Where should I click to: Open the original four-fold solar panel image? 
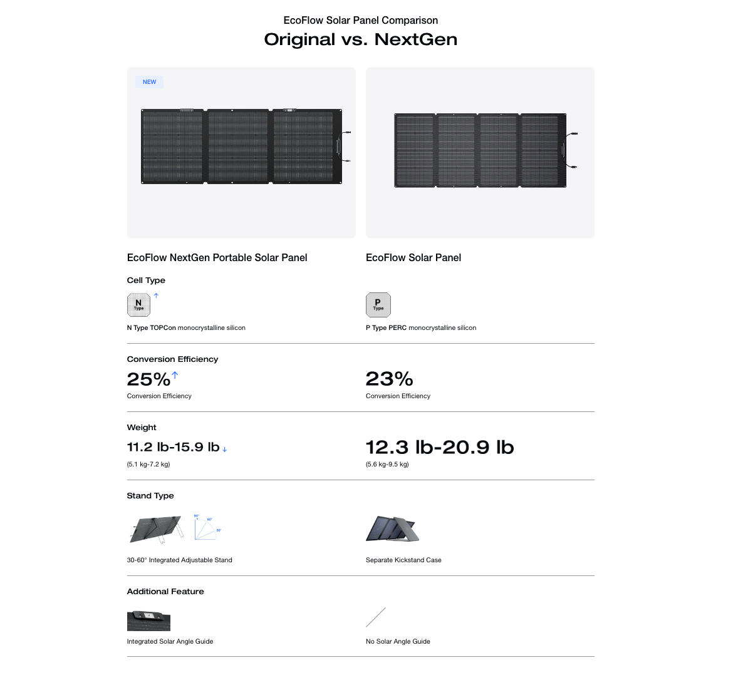(x=480, y=150)
